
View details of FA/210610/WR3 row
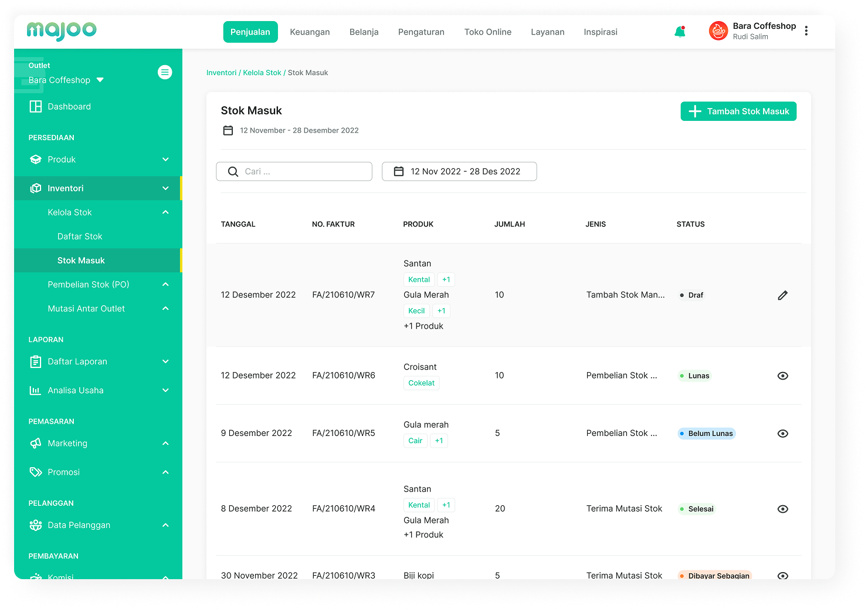[x=783, y=576]
